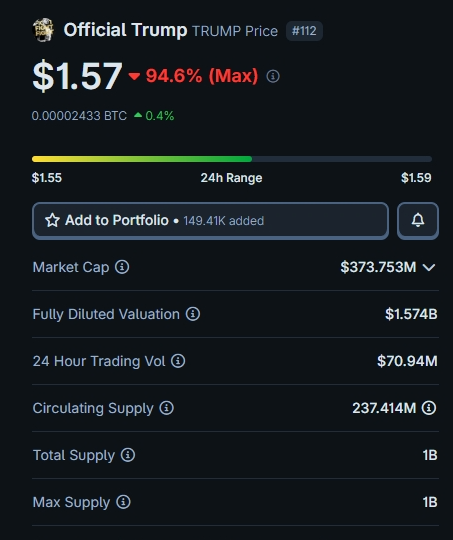
Task: Click the star icon in Add to Portfolio
Action: click(x=52, y=220)
